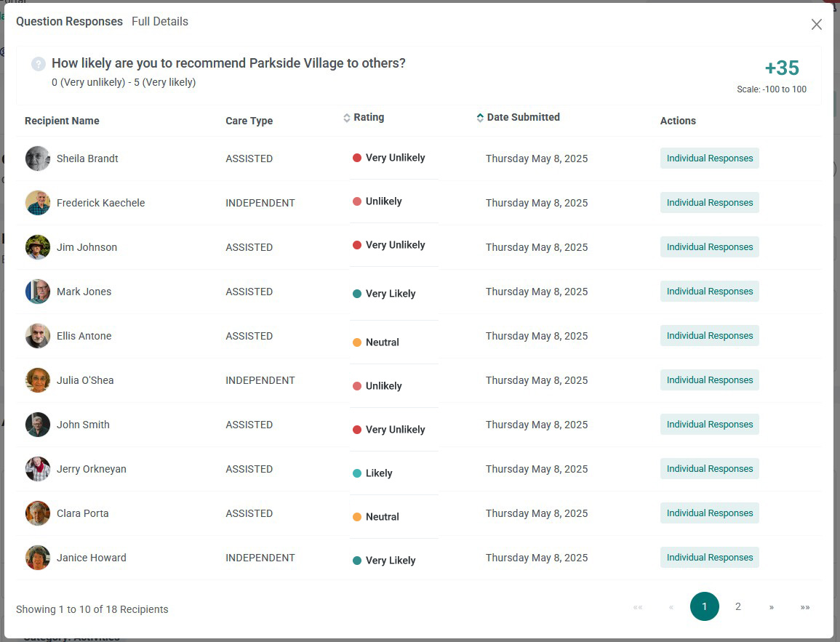Jump to last page double arrow
840x642 pixels.
click(x=804, y=606)
